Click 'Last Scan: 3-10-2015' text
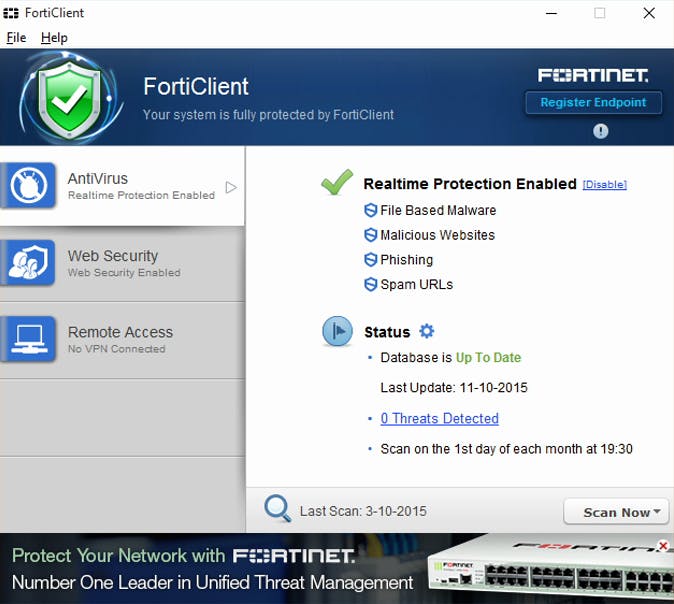674x604 pixels. 363,511
